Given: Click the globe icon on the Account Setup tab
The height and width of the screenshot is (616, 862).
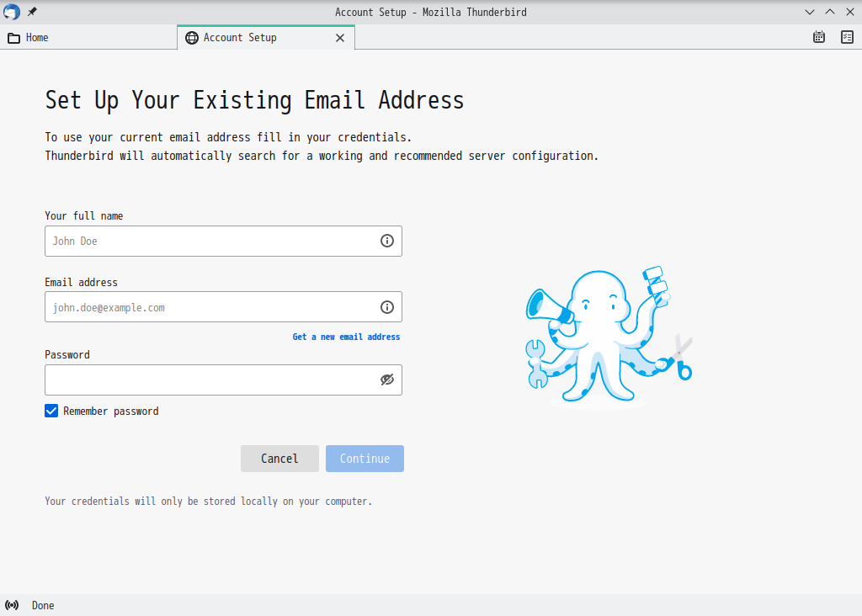Looking at the screenshot, I should pyautogui.click(x=191, y=37).
